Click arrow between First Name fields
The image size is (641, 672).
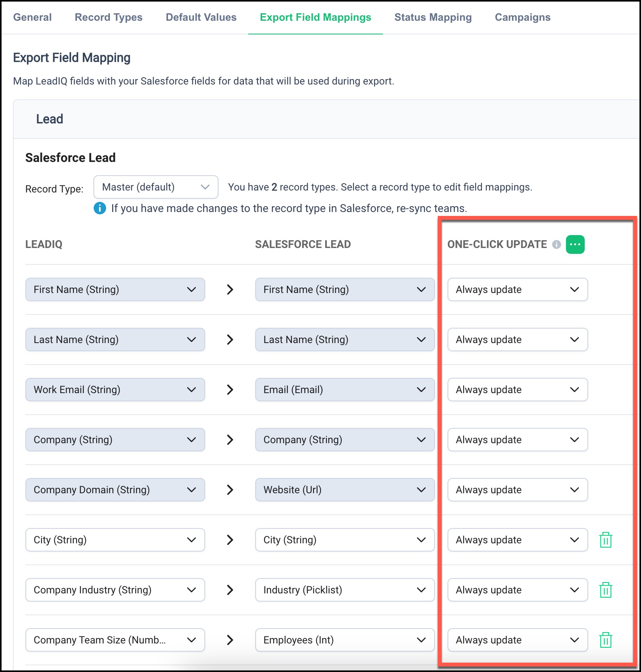coord(230,289)
